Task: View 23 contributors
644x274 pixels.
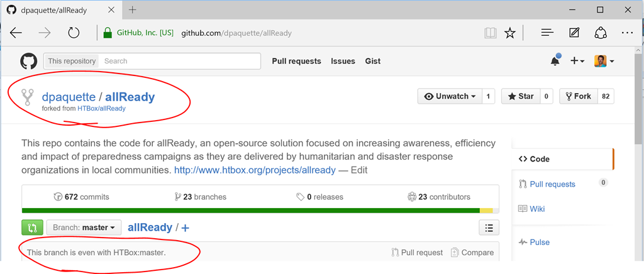Action: coord(438,197)
